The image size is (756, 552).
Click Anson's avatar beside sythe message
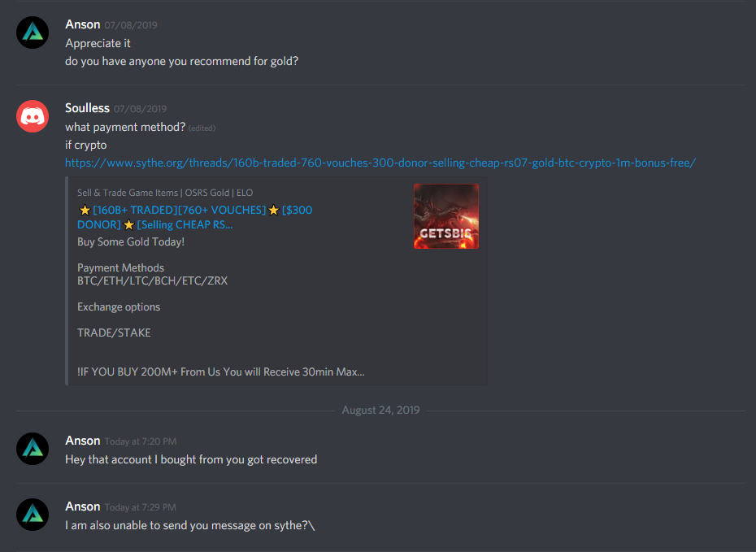click(33, 515)
